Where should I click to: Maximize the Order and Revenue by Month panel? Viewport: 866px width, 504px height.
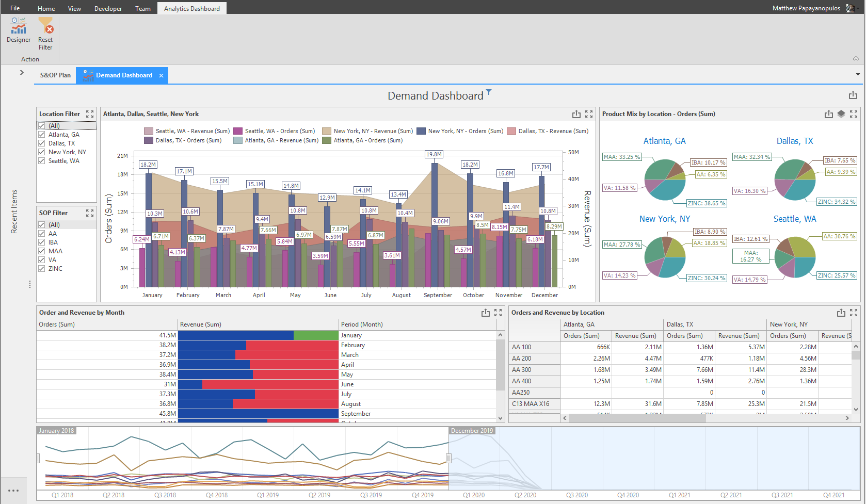coord(498,313)
